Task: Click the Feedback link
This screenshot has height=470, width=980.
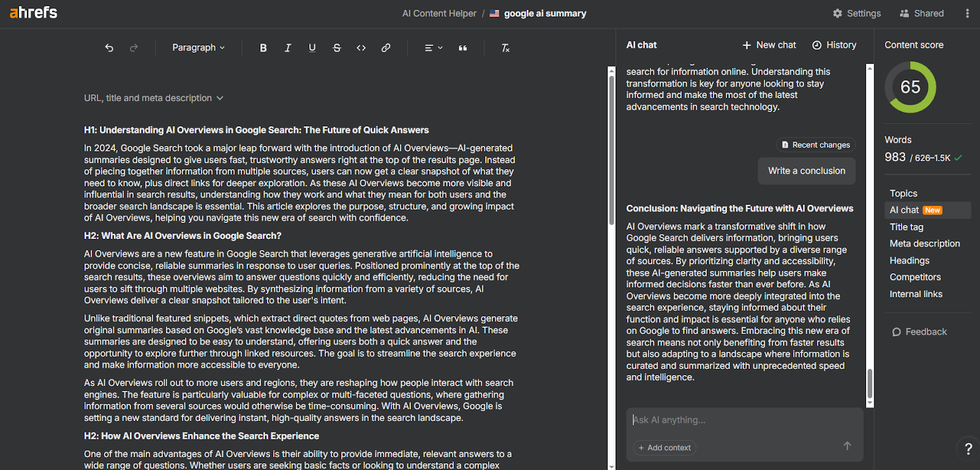Action: pyautogui.click(x=919, y=332)
